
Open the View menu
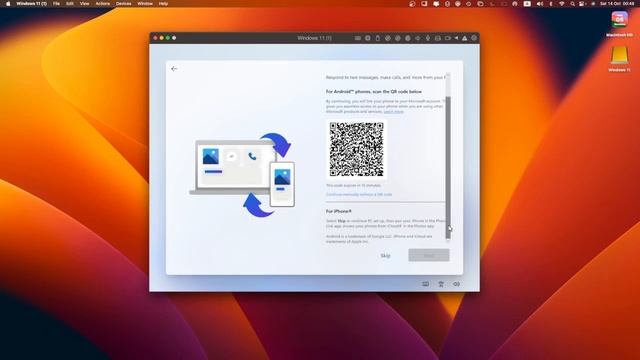(84, 4)
